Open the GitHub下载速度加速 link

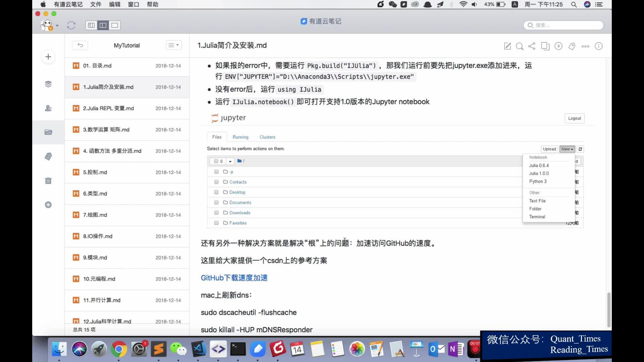pyautogui.click(x=234, y=278)
